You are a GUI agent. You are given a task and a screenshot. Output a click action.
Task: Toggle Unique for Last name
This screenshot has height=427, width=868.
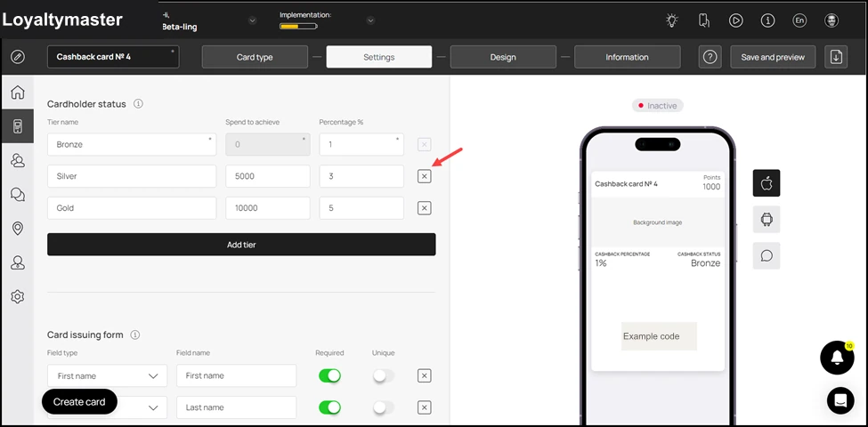click(x=384, y=407)
